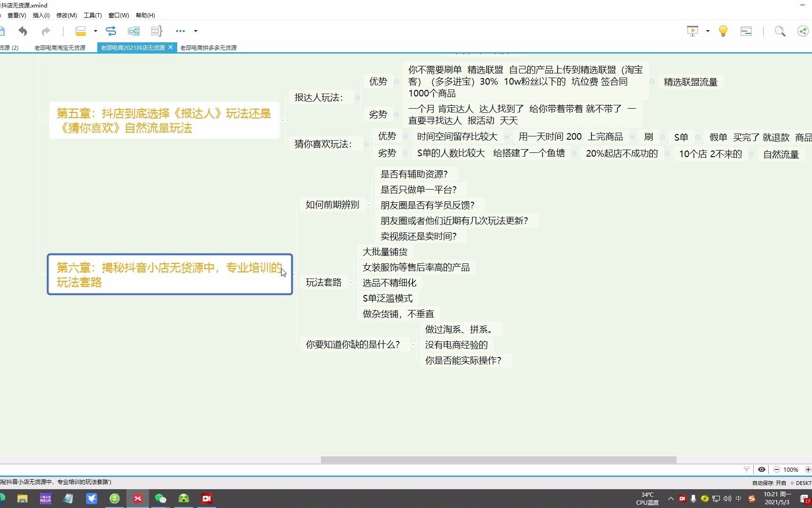Add a summary bracket icon
812x508 pixels.
coord(156,31)
